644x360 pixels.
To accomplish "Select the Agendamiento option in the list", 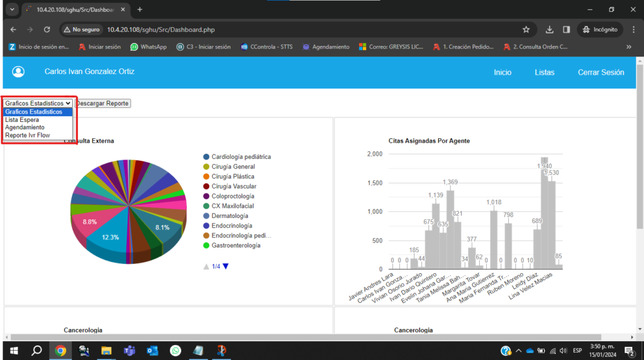I will click(25, 127).
